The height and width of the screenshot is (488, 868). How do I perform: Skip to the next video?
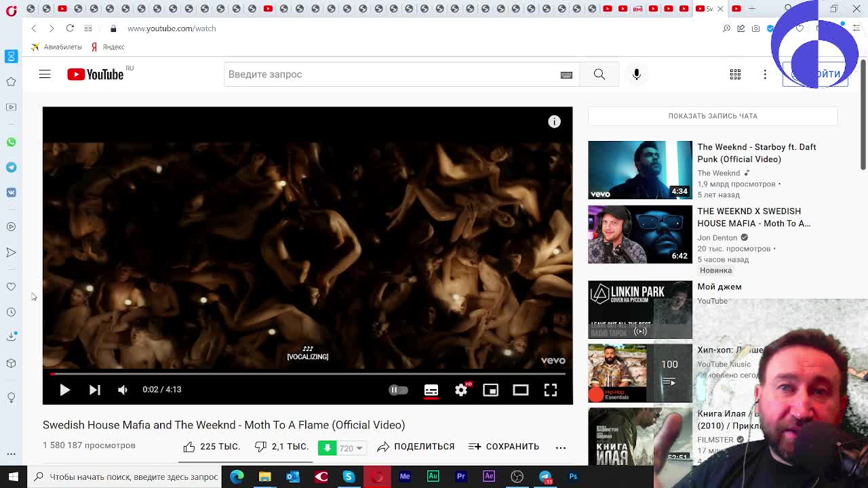point(94,390)
